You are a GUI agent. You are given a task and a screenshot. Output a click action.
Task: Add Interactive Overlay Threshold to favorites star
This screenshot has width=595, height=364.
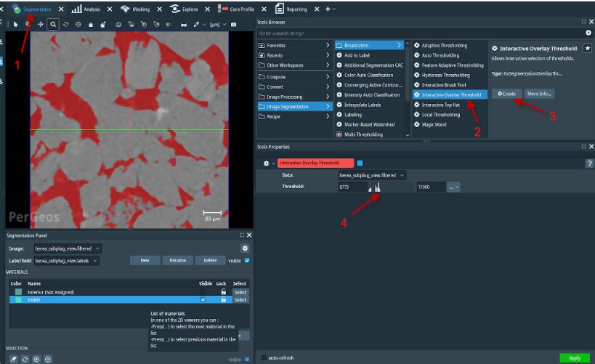tap(588, 48)
